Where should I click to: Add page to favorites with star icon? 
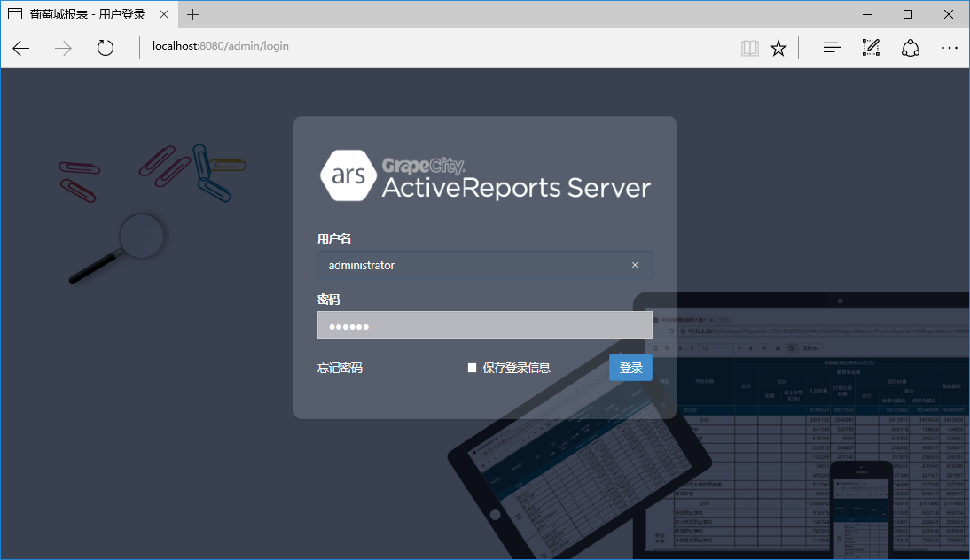click(778, 48)
